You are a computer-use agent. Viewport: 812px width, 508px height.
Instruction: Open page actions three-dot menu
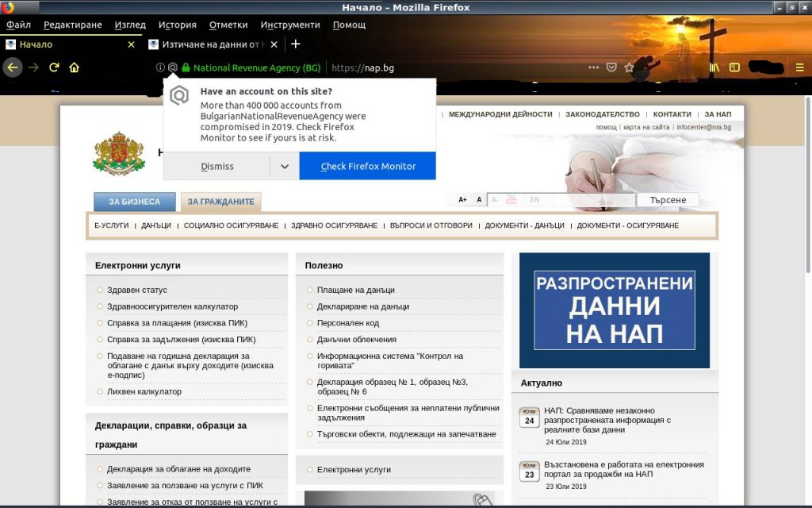593,67
